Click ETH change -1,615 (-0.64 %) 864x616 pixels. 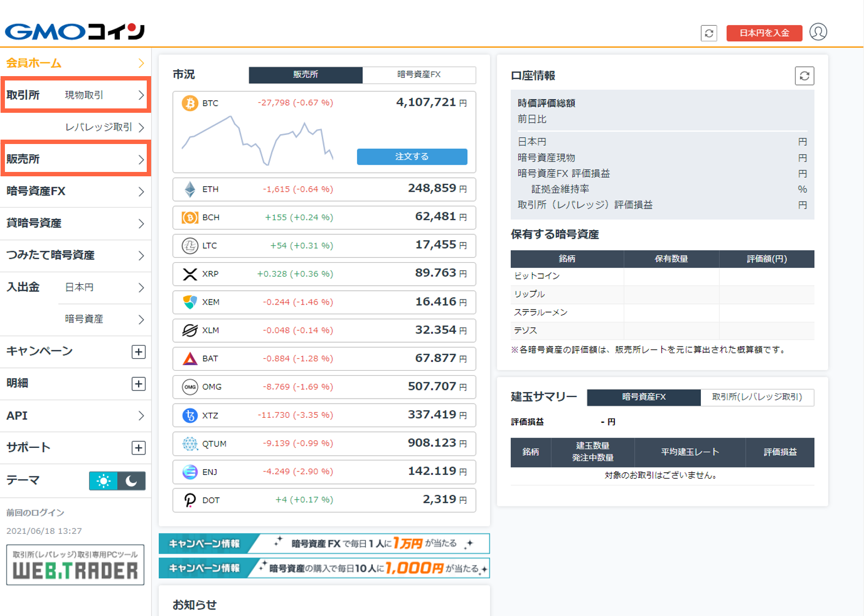tap(298, 189)
